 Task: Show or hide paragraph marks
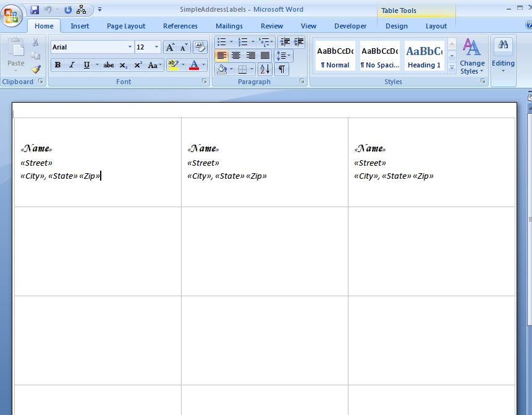tap(282, 70)
